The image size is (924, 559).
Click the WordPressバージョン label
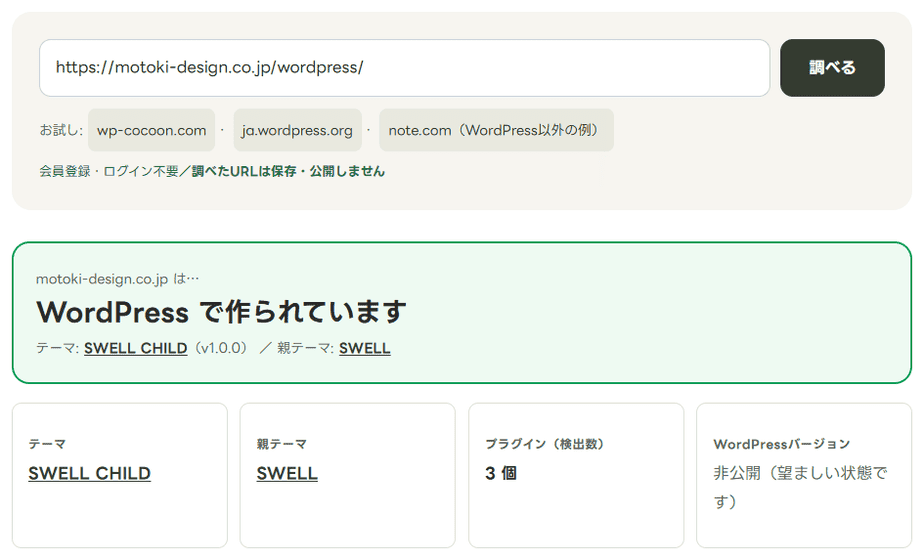(x=781, y=444)
